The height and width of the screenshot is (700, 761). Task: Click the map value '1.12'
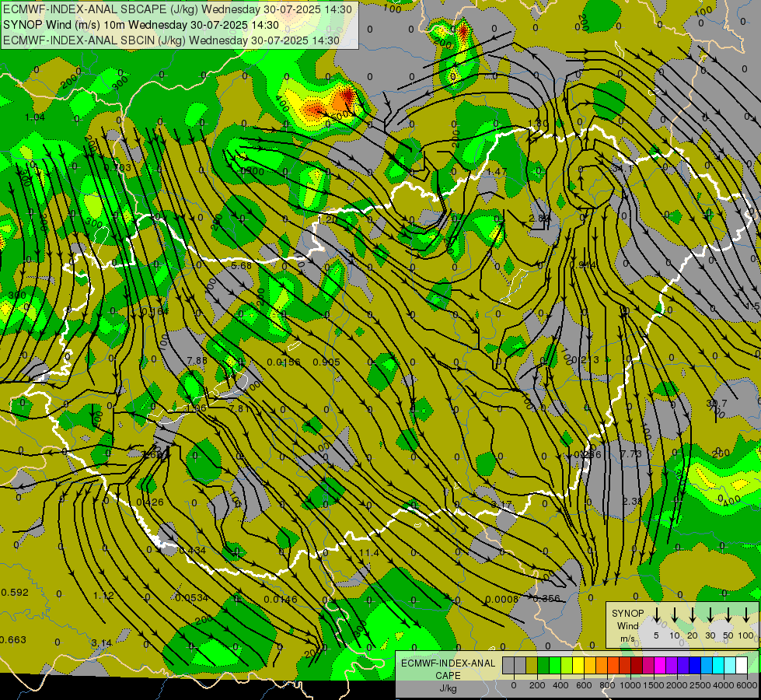tap(103, 596)
